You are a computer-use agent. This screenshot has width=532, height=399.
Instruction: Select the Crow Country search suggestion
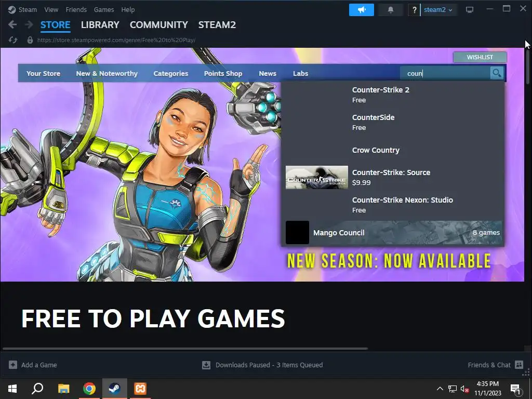click(x=393, y=150)
